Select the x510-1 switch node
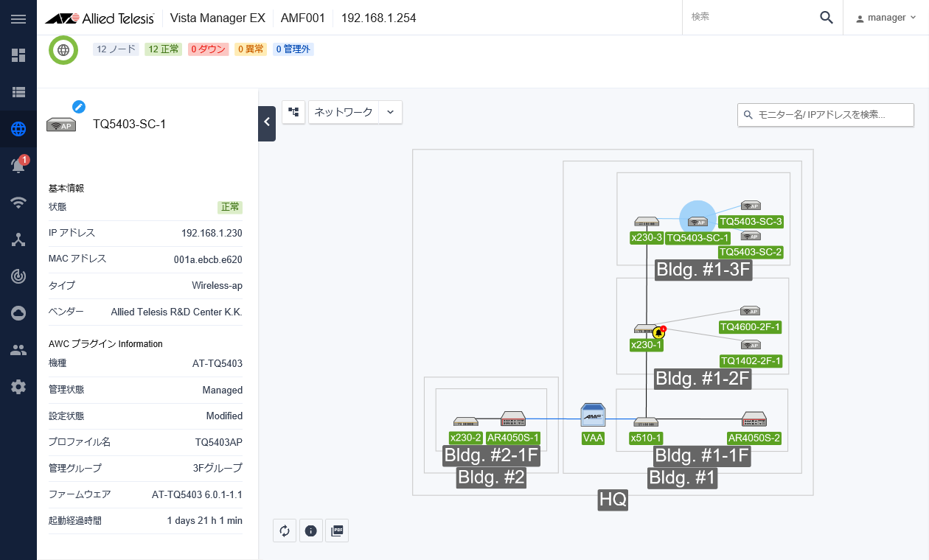 646,422
